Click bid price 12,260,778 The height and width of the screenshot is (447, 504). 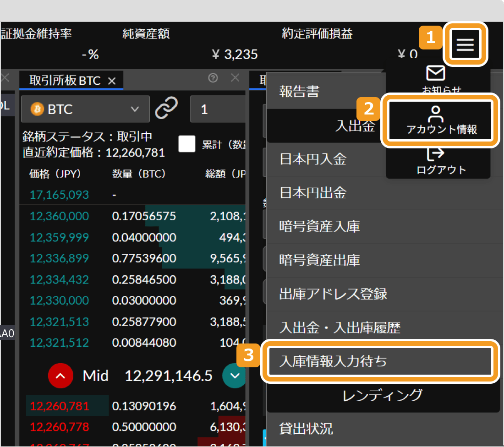(59, 427)
